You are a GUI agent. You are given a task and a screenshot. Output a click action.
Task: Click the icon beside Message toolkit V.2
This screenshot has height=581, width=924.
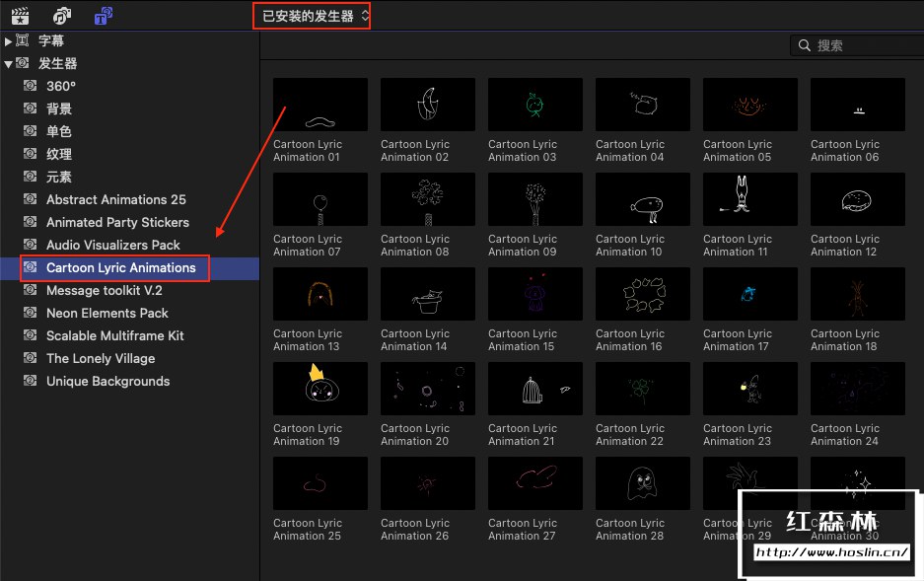[x=30, y=290]
